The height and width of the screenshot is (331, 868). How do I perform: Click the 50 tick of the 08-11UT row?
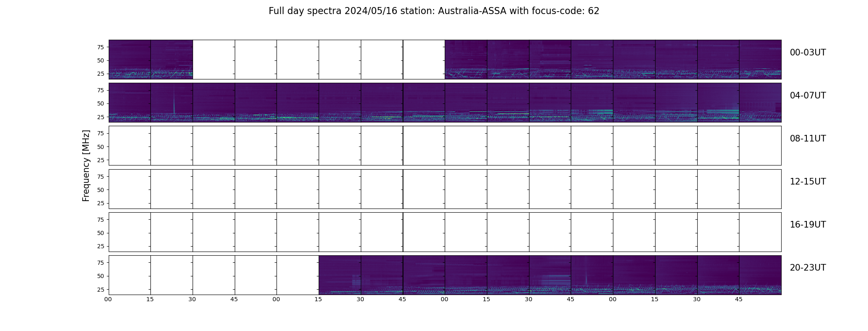[100, 147]
